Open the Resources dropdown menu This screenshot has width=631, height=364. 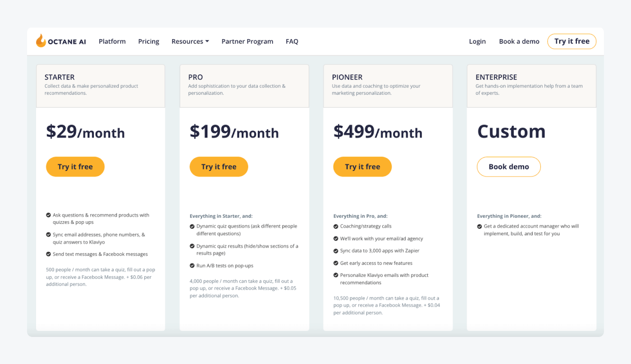pyautogui.click(x=187, y=41)
